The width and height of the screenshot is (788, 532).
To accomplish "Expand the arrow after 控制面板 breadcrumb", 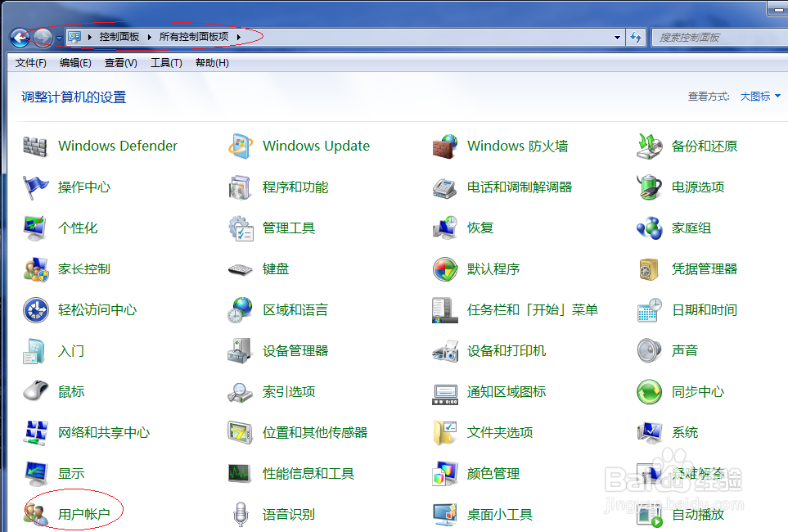I will click(149, 37).
